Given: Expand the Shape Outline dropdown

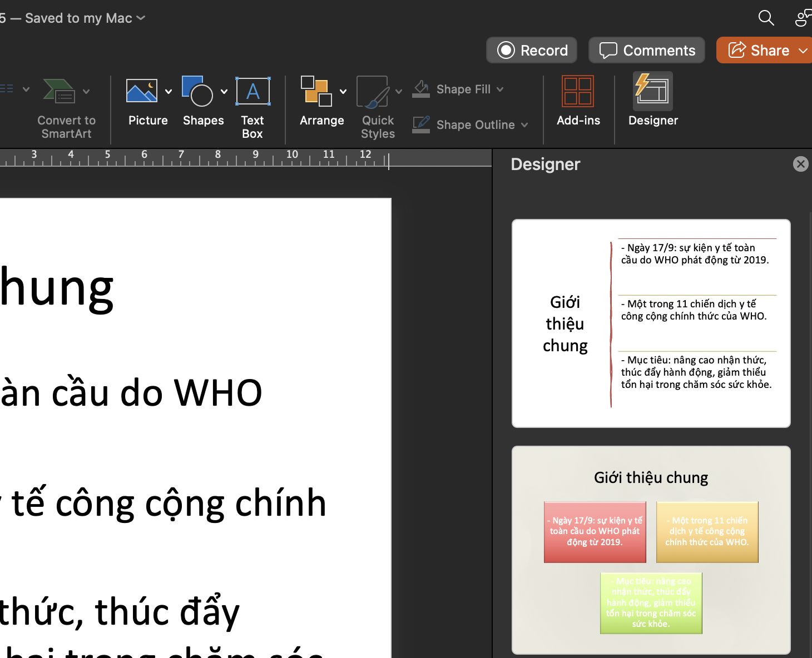Looking at the screenshot, I should 524,125.
